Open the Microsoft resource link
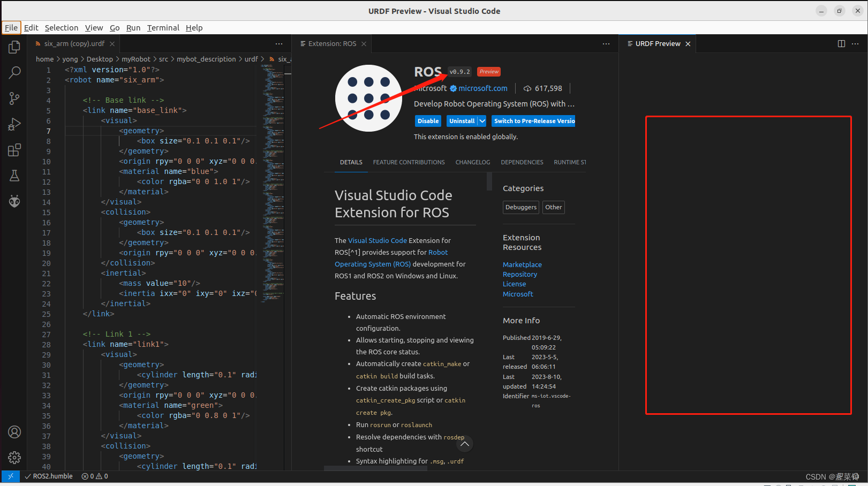 [518, 294]
